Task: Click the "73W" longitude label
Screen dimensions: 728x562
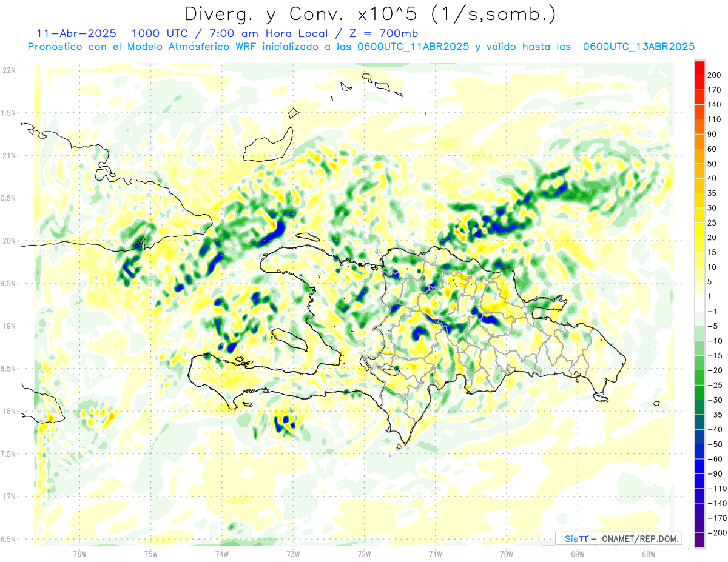Action: 293,554
